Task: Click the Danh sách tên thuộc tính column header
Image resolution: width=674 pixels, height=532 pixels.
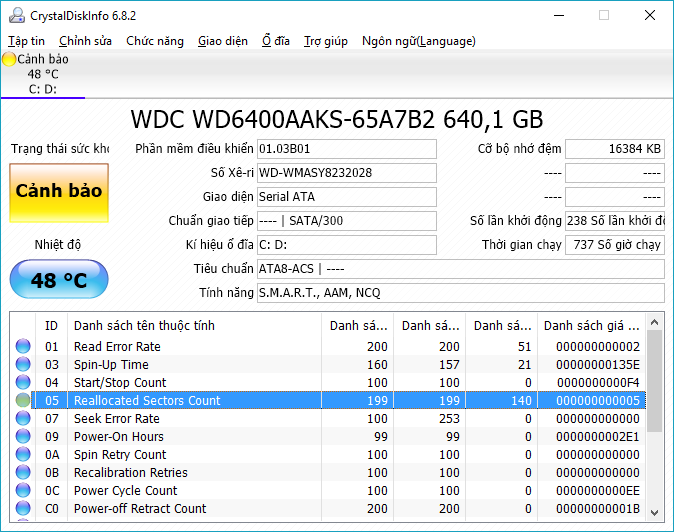Action: click(x=194, y=326)
